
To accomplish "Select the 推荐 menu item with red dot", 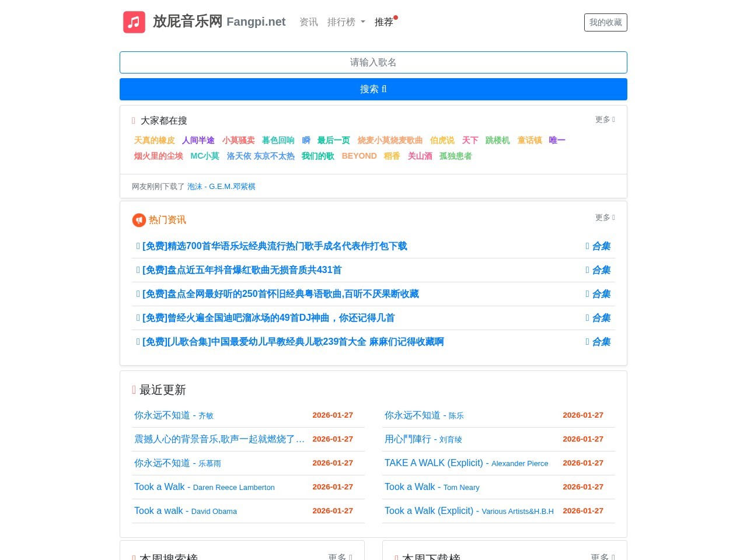I will tap(383, 22).
